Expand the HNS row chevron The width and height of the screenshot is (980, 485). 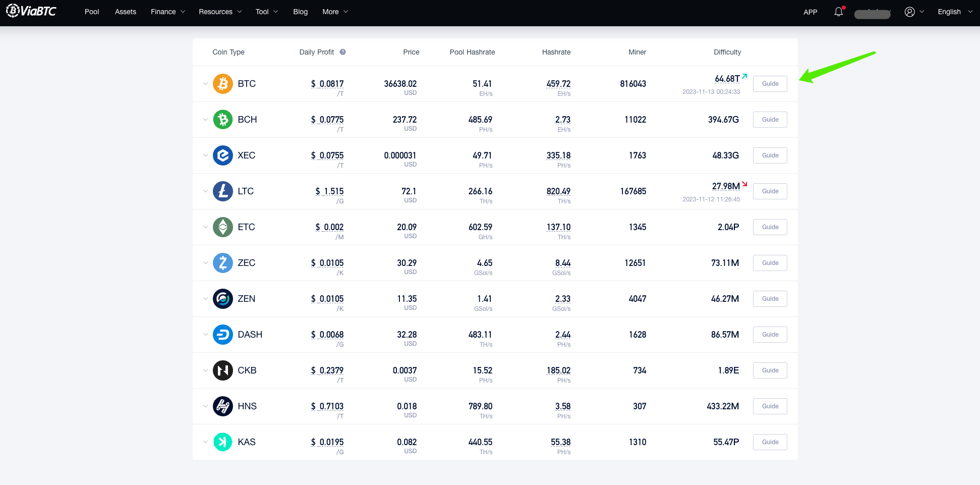click(x=205, y=406)
